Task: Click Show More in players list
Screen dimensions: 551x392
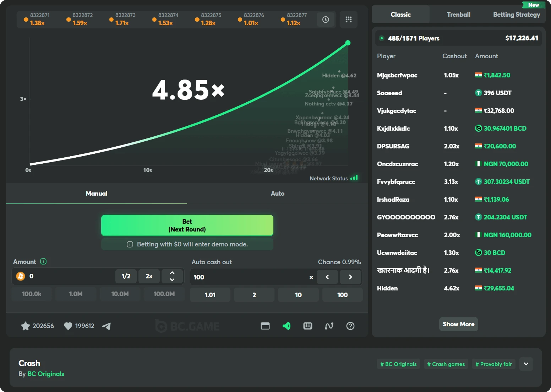Action: coord(458,324)
